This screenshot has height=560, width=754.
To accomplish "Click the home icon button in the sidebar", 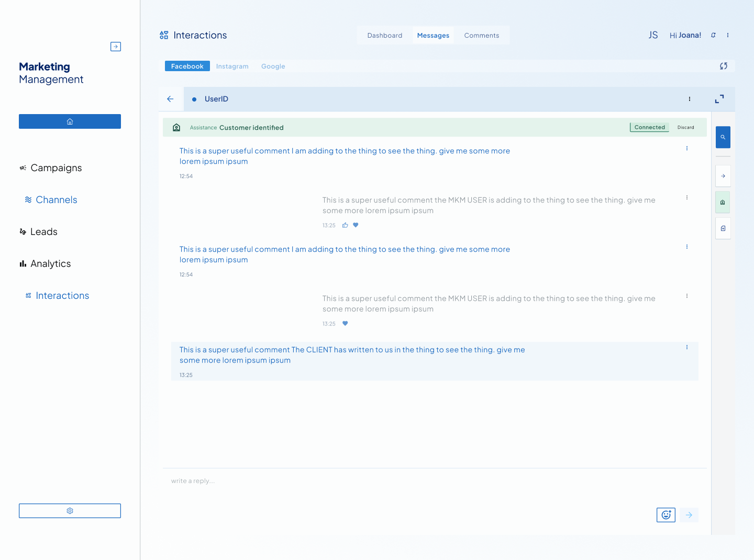I will [70, 121].
